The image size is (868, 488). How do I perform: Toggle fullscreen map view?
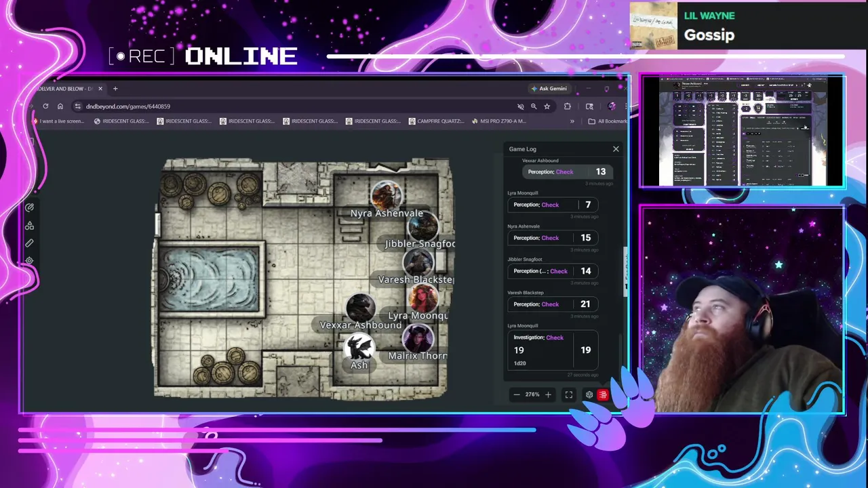click(569, 394)
